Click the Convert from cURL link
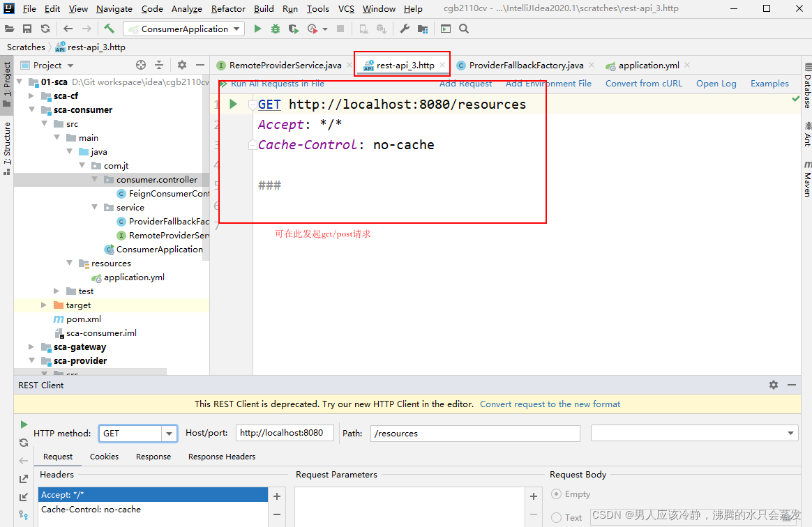 pos(643,84)
